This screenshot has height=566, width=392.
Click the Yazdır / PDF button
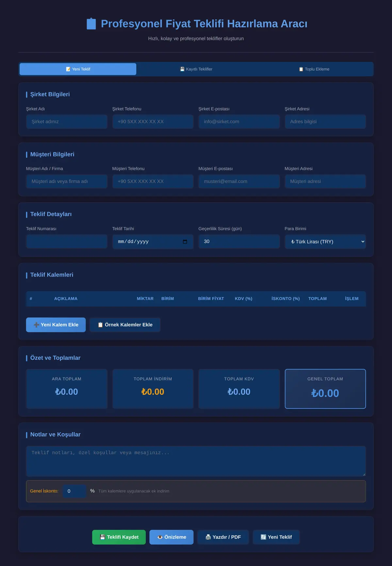point(223,537)
